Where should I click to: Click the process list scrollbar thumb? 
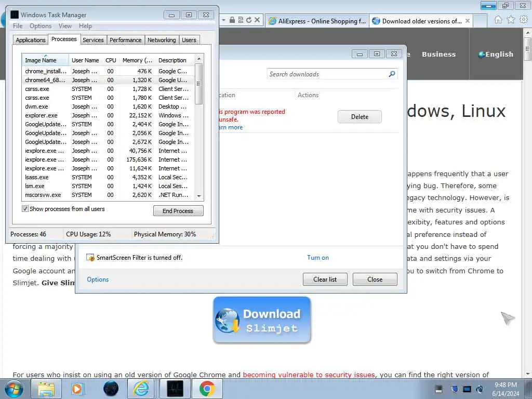[x=199, y=84]
